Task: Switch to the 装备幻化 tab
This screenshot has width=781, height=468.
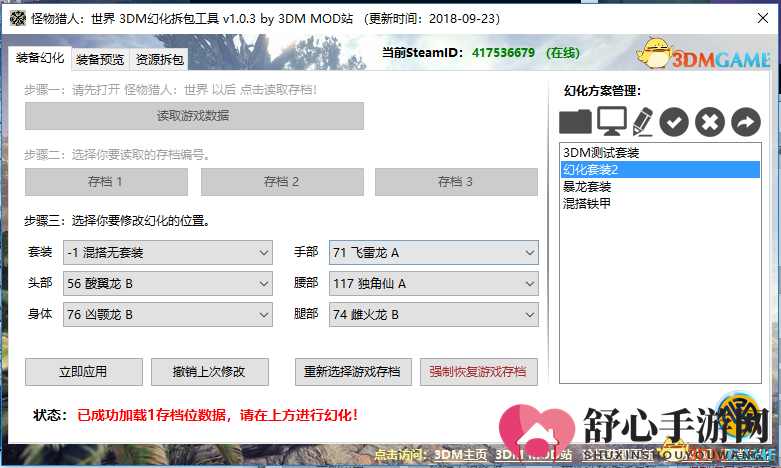Action: [x=40, y=58]
